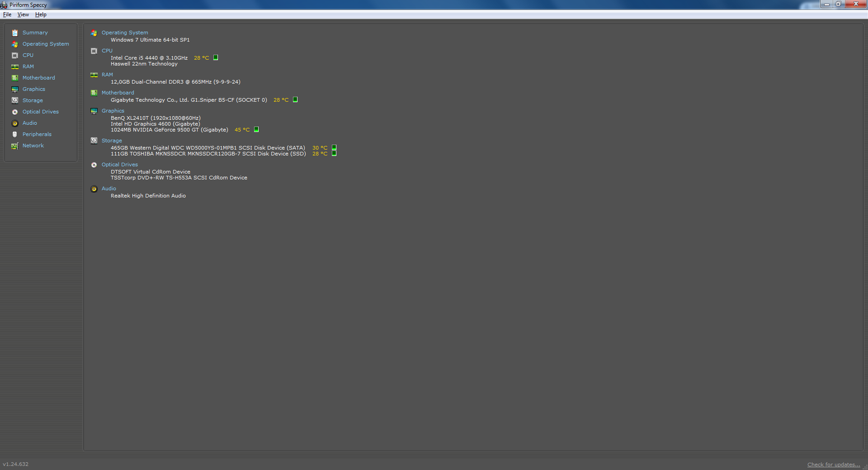Click GPU temperature indicator next to 45 °C

click(256, 130)
